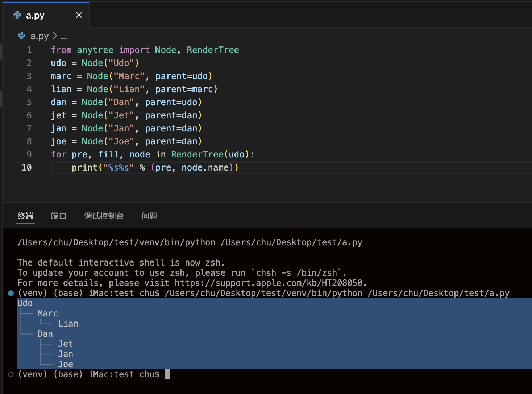
Task: Expand the breadcrumb chevron after a.py
Action: pos(55,36)
